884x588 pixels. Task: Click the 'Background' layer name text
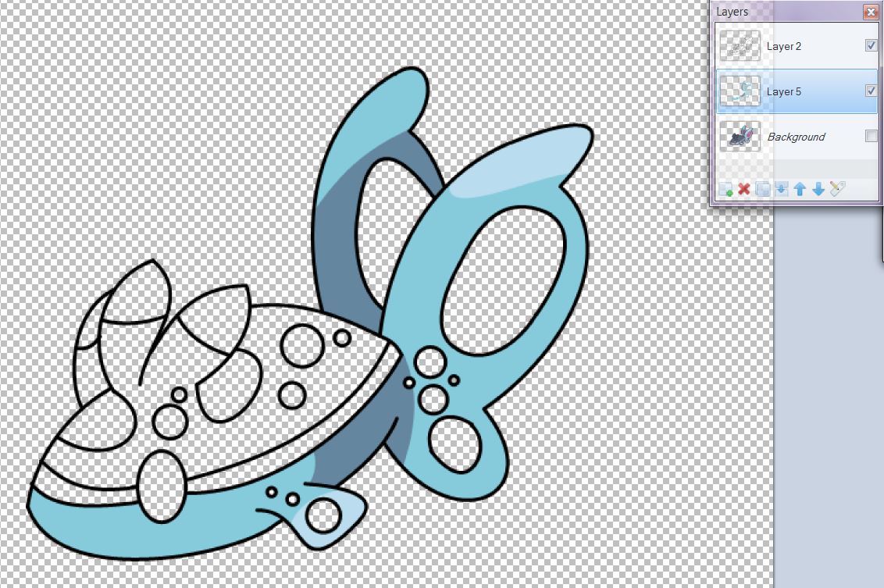coord(796,137)
